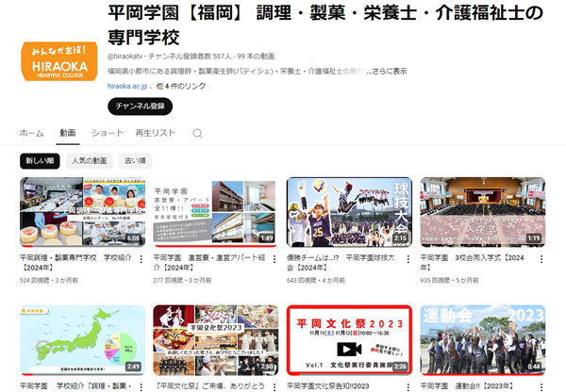Open title 平岡学園 直営寮・直営アパート紹介

click(209, 263)
